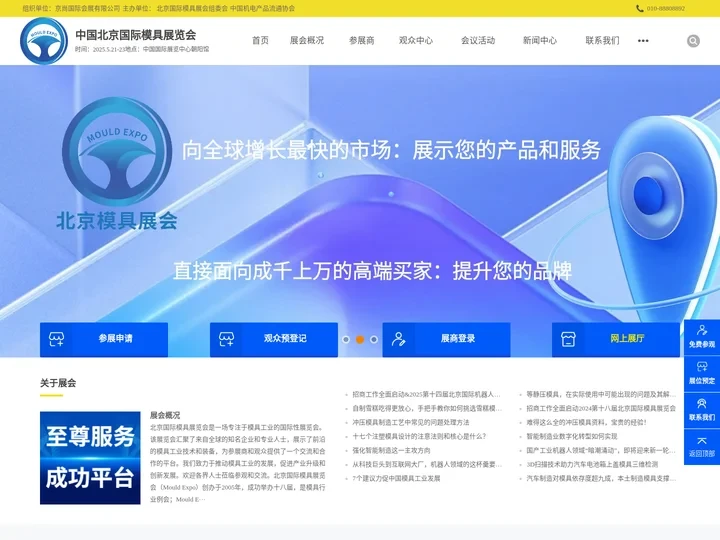Screen dimensions: 720x540
Task: Open the 参展商 menu item
Action: click(x=361, y=40)
